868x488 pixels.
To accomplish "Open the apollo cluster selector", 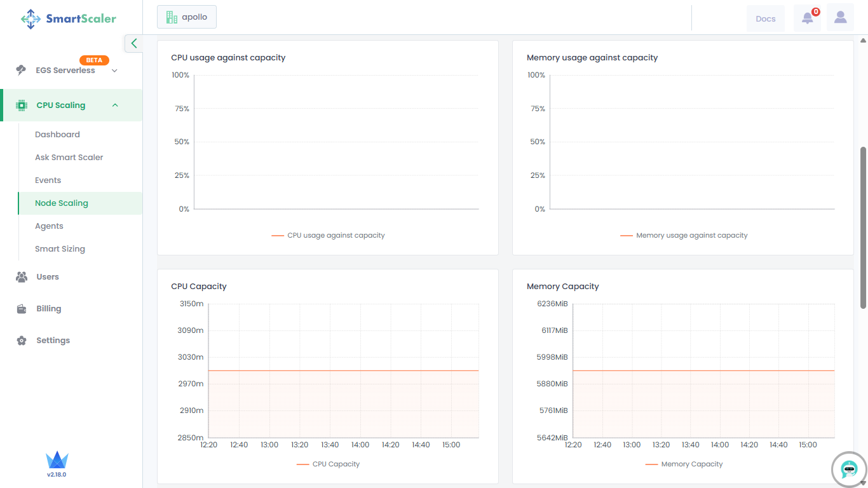I will coord(187,17).
